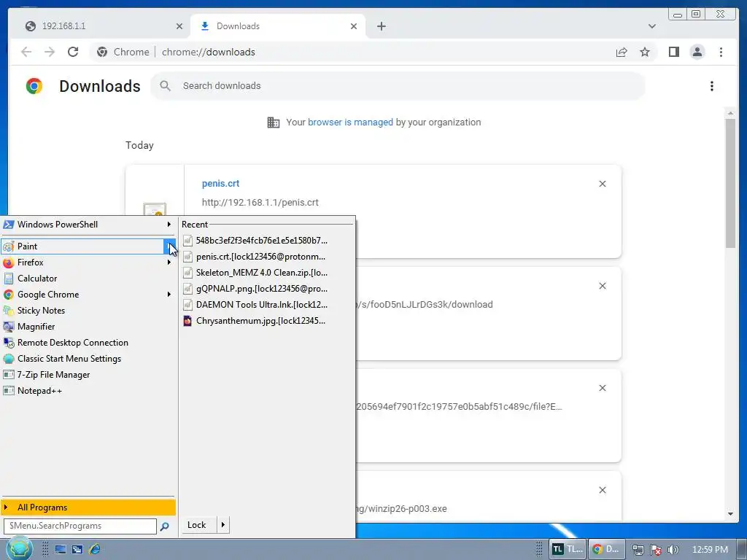
Task: Click the Windows Start orb
Action: 19,548
